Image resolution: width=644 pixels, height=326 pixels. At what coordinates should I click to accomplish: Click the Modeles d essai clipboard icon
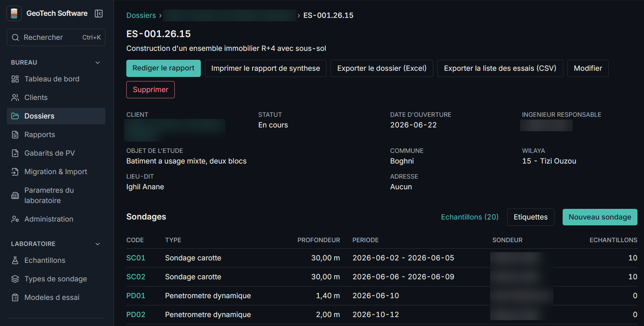pyautogui.click(x=15, y=297)
